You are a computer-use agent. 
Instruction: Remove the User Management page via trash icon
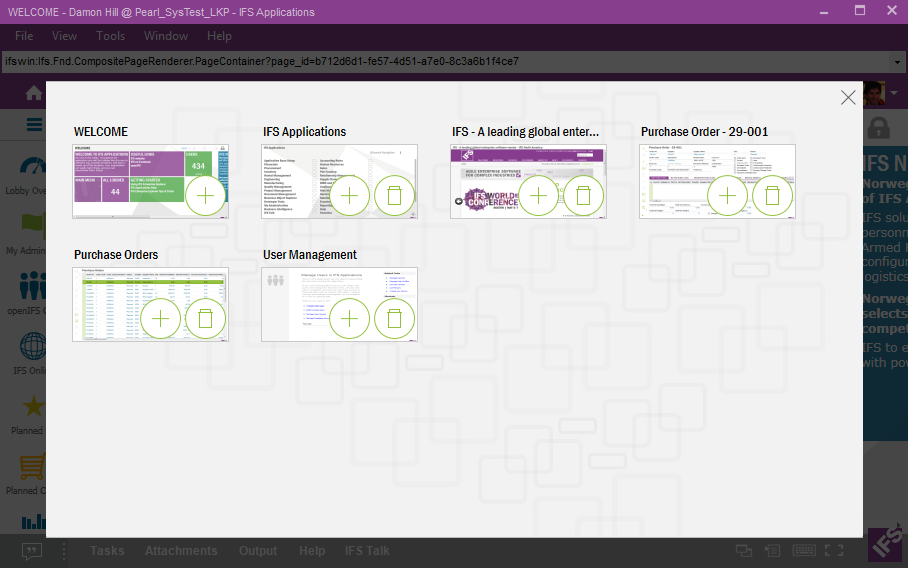(x=394, y=319)
